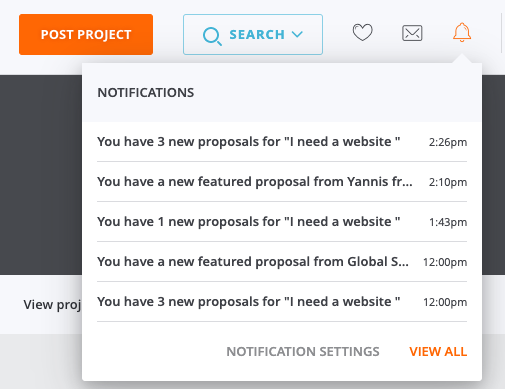The width and height of the screenshot is (505, 389).
Task: Click the 12:00pm timestamp beside Global S...
Action: click(x=445, y=262)
